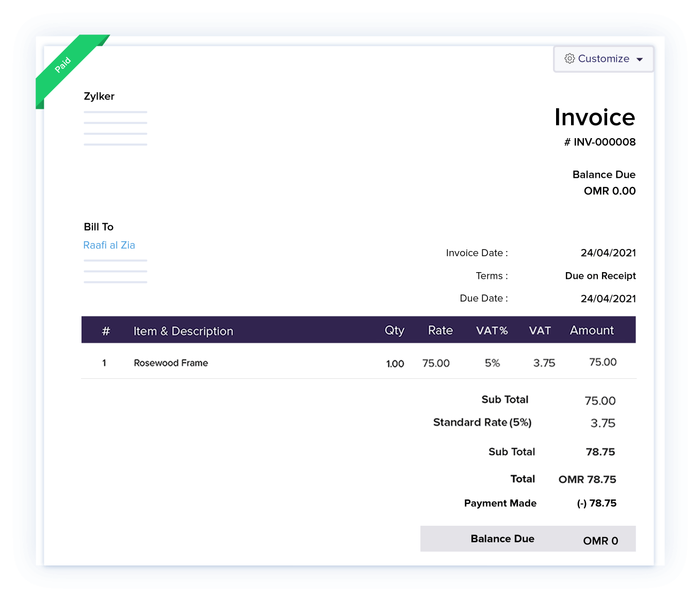Screen dimensions: 700x601
Task: Select the Zylker company name
Action: [x=99, y=96]
